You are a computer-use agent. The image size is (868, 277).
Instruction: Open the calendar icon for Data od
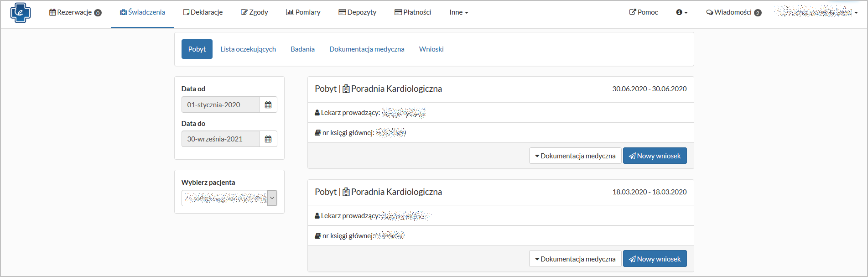pyautogui.click(x=268, y=105)
